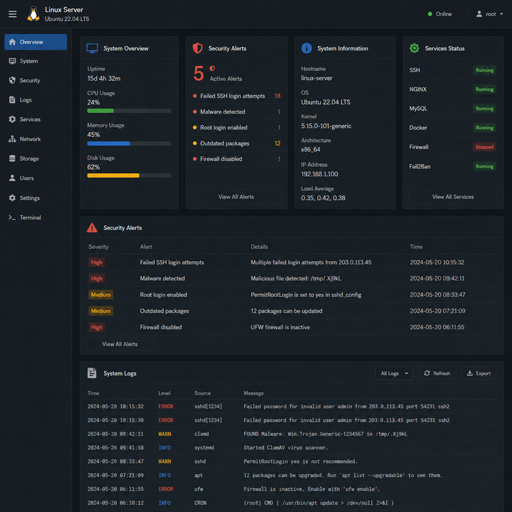The width and height of the screenshot is (512, 512).
Task: Select the 'Failed SSH login attempts' card row
Action: click(236, 96)
